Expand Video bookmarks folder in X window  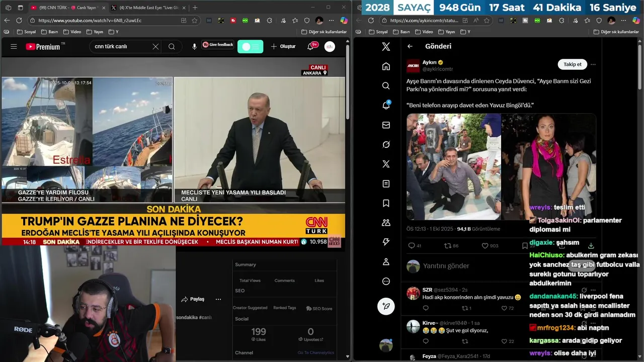[424, 32]
